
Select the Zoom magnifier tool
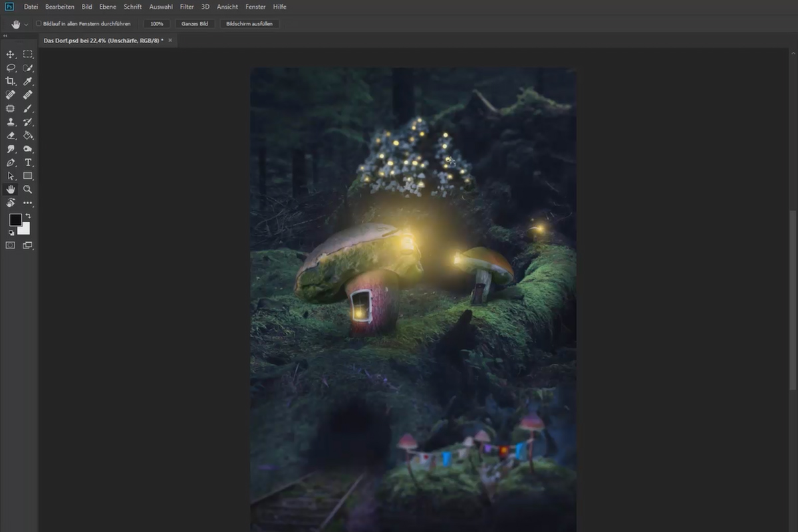pos(28,190)
